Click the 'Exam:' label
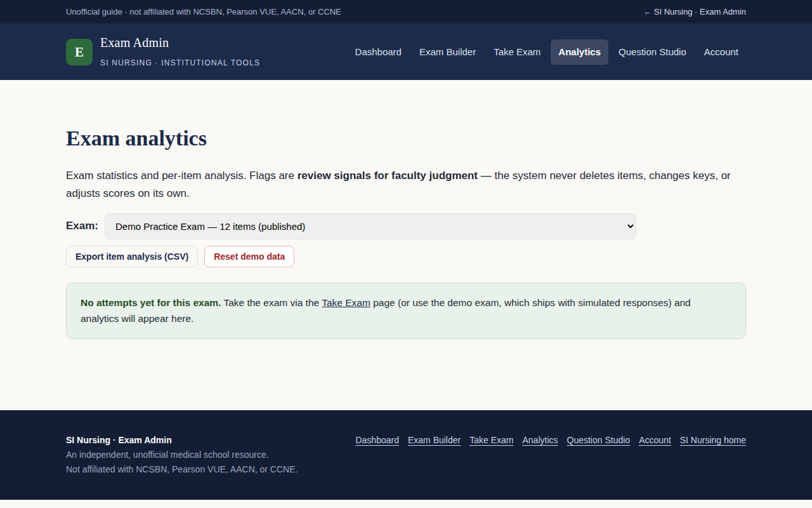Image resolution: width=812 pixels, height=508 pixels. click(82, 225)
